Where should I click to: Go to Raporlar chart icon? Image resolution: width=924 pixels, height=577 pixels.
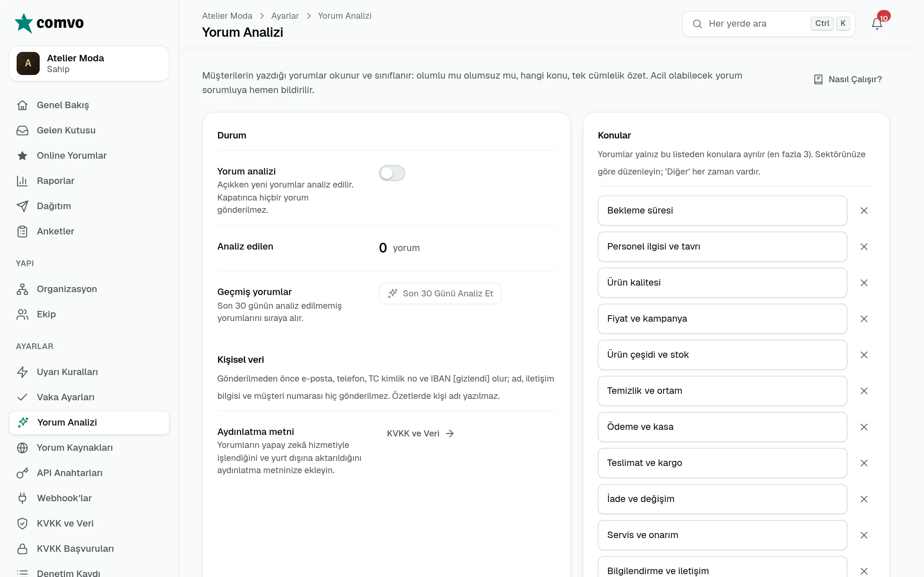pyautogui.click(x=22, y=181)
